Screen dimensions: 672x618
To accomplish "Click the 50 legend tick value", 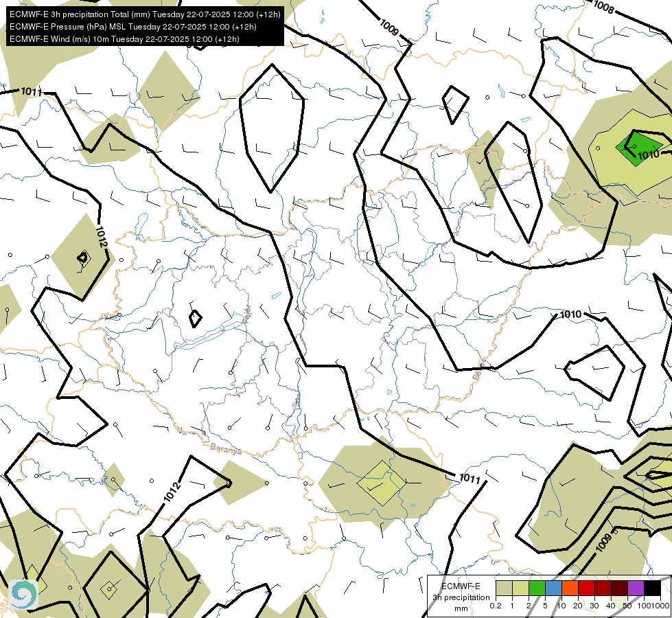I will 627,606.
